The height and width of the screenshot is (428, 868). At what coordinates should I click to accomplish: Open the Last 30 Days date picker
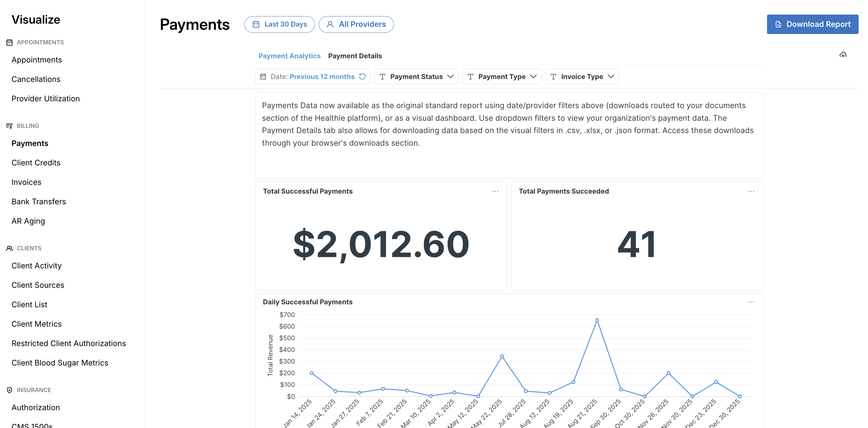point(279,24)
